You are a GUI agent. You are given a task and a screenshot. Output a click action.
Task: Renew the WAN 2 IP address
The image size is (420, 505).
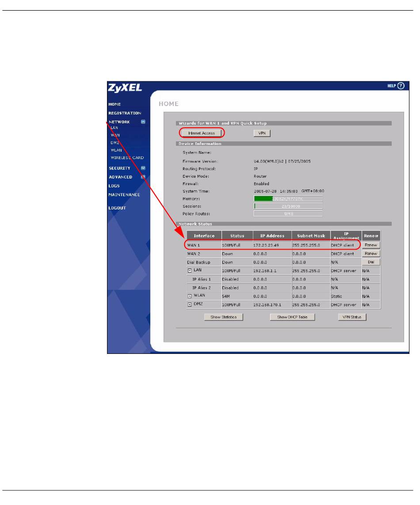[x=370, y=254]
